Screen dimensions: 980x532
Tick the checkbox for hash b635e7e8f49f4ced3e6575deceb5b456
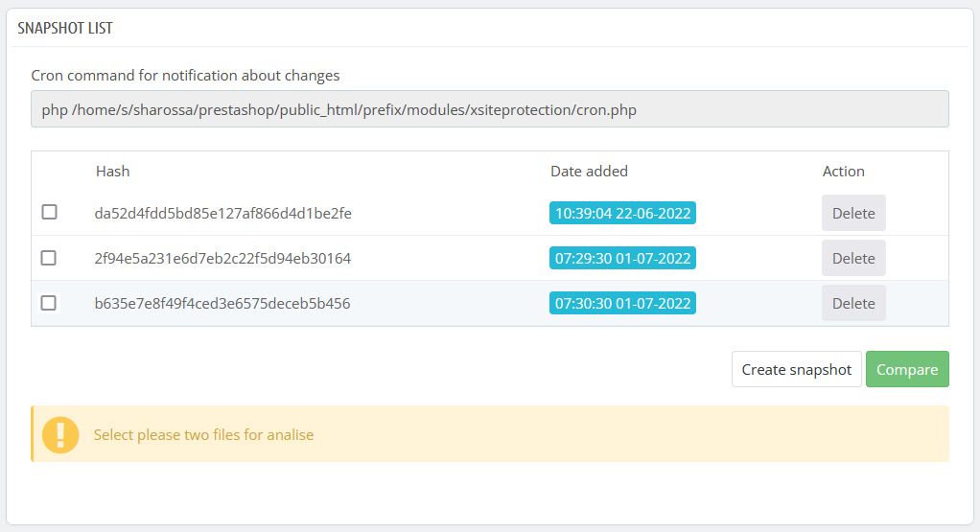(x=49, y=303)
